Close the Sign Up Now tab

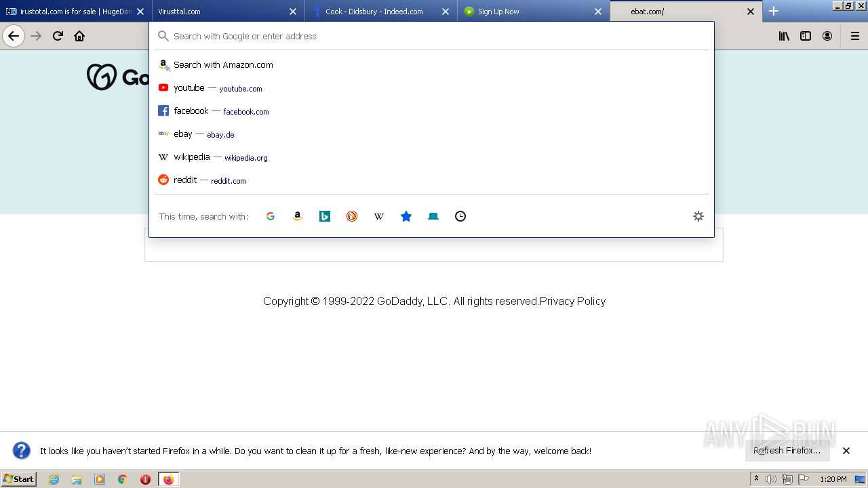tap(598, 12)
